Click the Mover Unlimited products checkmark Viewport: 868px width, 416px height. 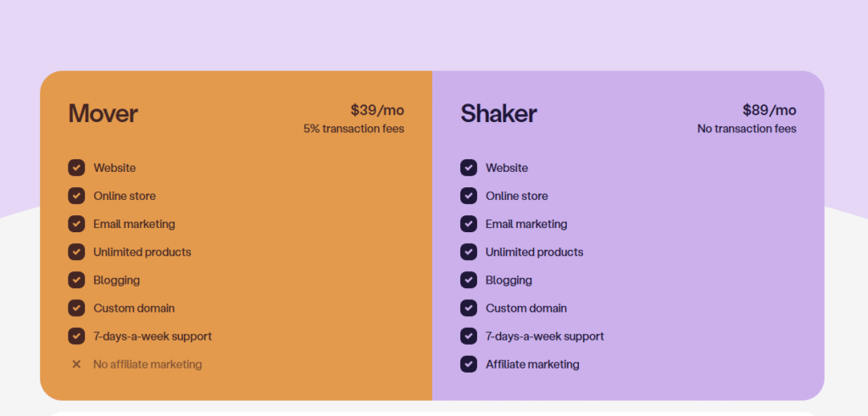pos(76,252)
